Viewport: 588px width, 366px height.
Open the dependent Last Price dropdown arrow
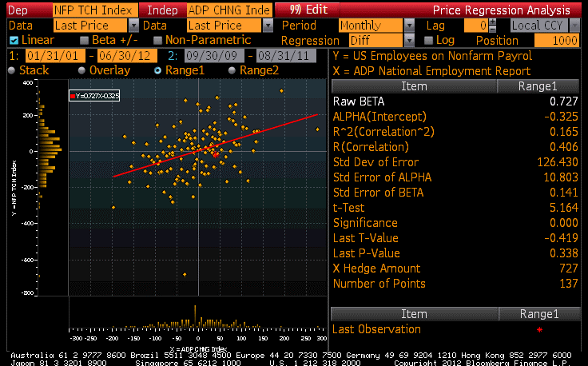point(133,26)
